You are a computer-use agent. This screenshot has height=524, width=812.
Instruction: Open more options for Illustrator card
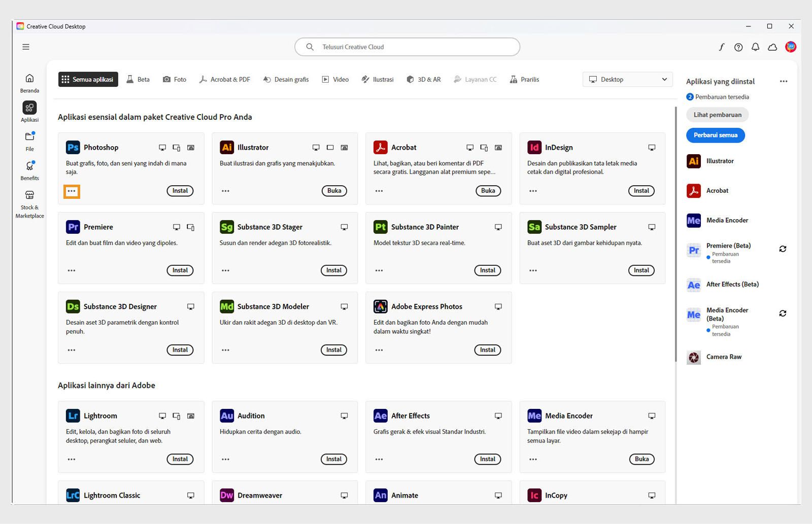pos(225,191)
